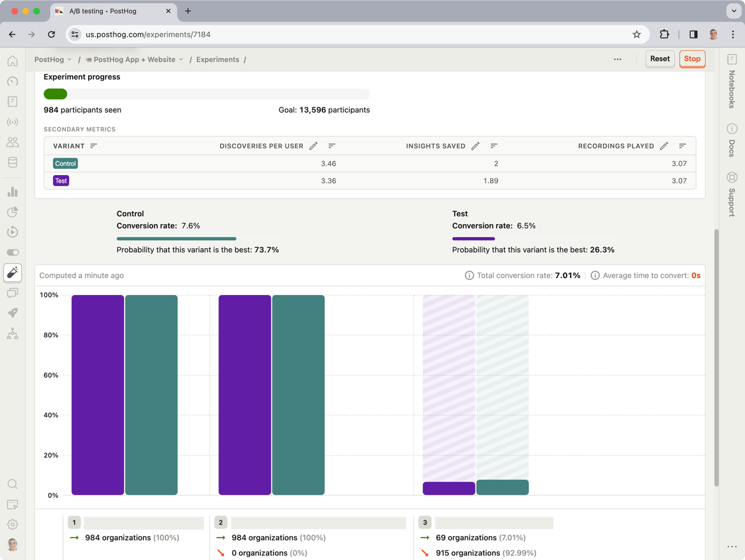Edit the Discoveries per user metric
745x560 pixels.
pos(314,146)
